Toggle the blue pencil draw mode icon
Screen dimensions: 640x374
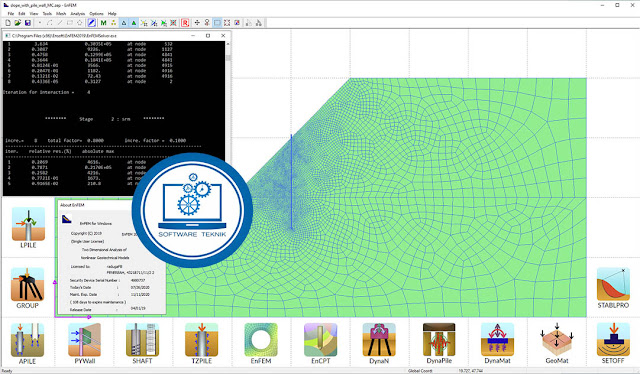92,23
